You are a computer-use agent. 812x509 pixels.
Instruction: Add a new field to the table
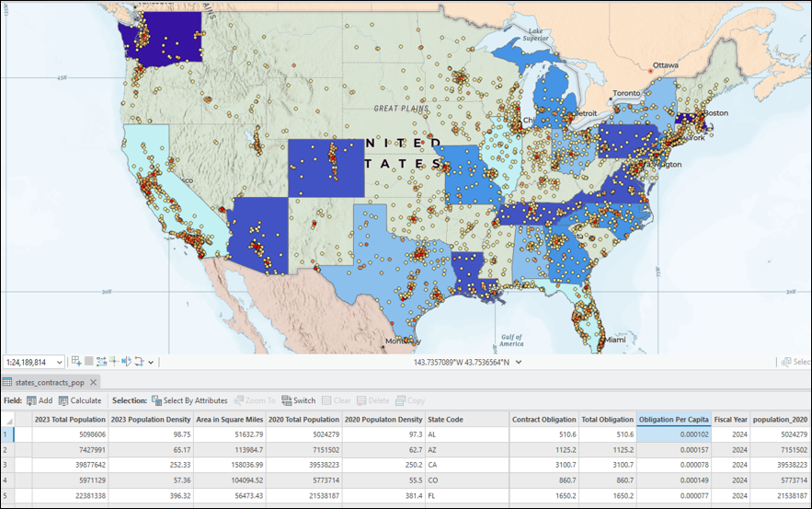(39, 400)
